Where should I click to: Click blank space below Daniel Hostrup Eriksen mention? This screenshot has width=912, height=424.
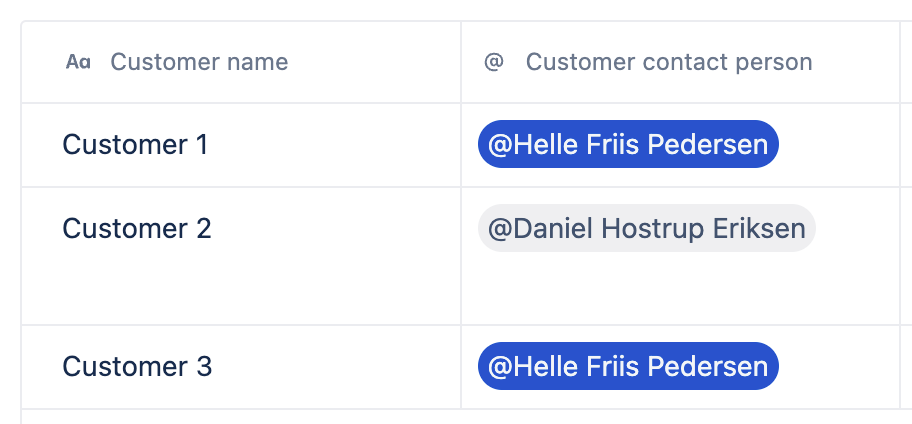tap(647, 288)
